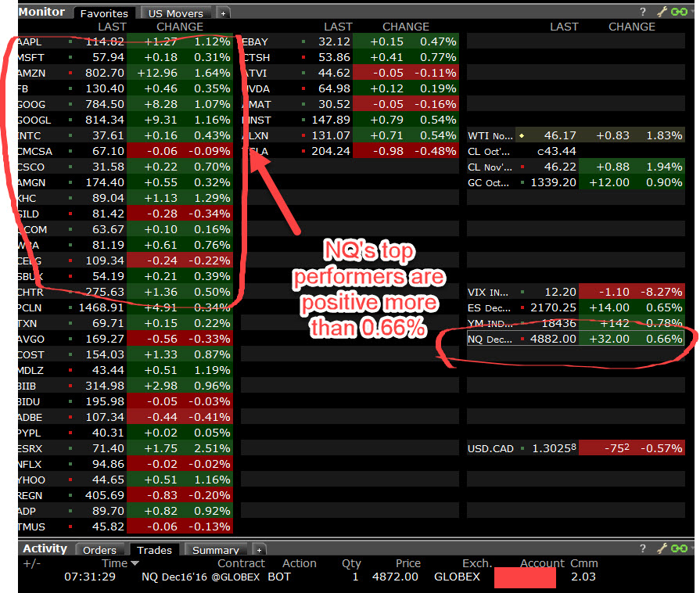Select the YHOO ticker row

click(x=125, y=480)
